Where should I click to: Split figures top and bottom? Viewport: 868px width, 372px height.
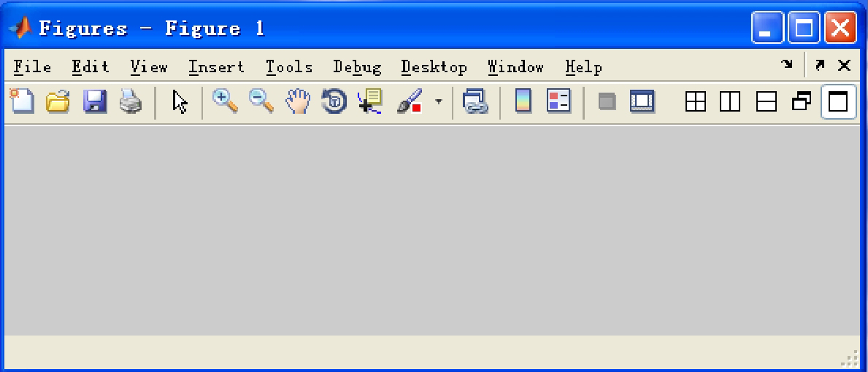767,101
